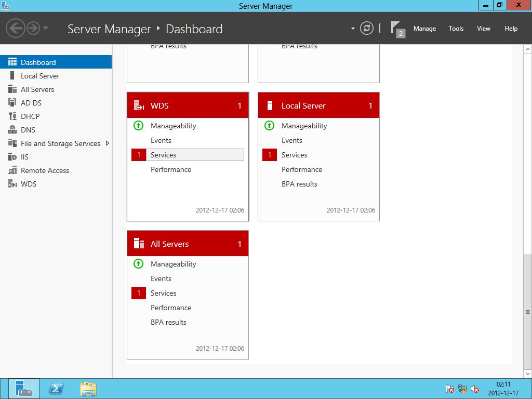
Task: Click green Manageability icon in All Servers tile
Action: (x=138, y=263)
